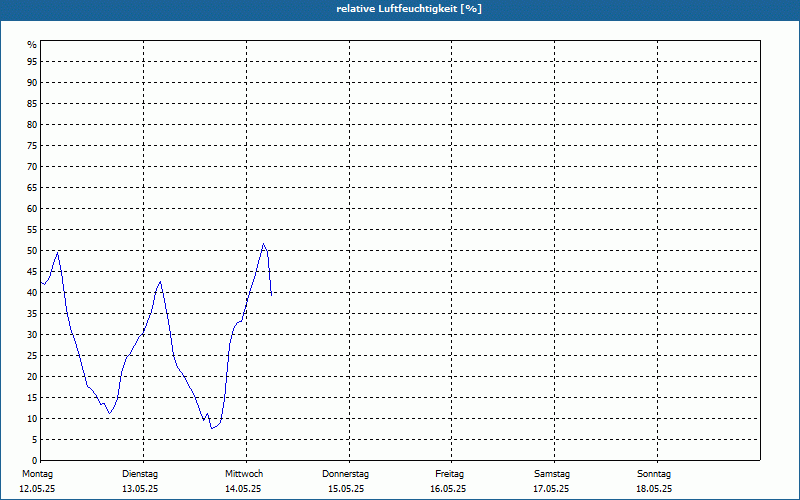Click the '25' y-axis value
The image size is (800, 500).
[x=32, y=356]
